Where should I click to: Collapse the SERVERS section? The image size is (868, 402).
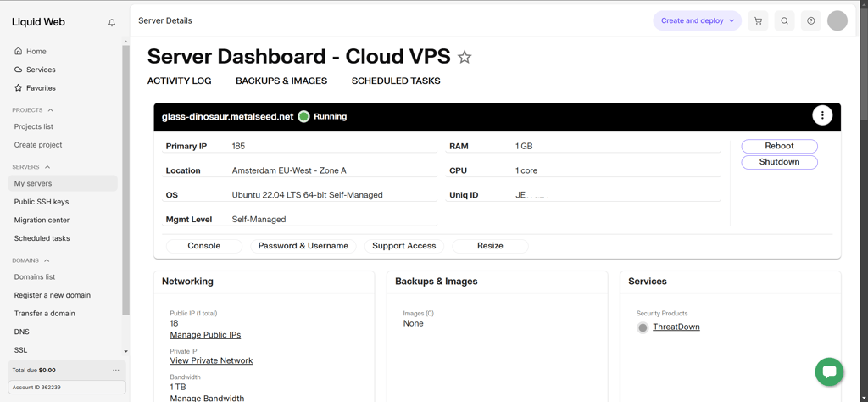click(31, 167)
